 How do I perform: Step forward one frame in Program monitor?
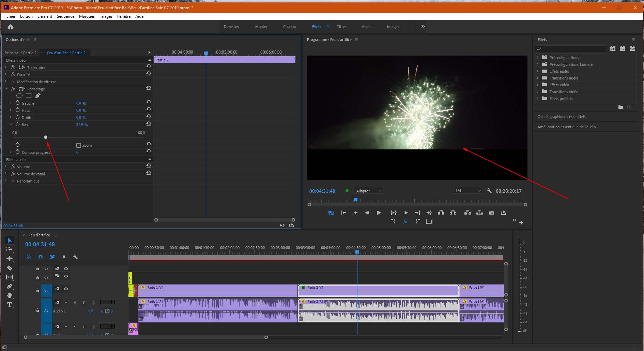405,213
